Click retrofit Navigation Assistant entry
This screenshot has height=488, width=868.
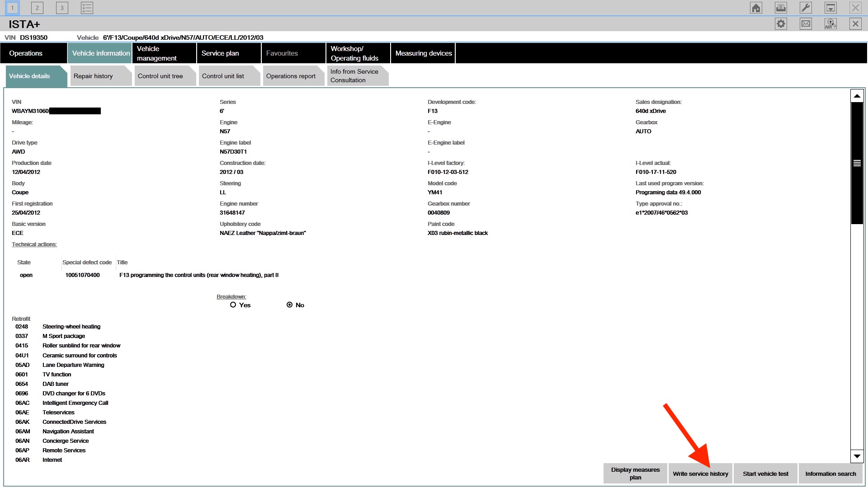click(x=68, y=432)
